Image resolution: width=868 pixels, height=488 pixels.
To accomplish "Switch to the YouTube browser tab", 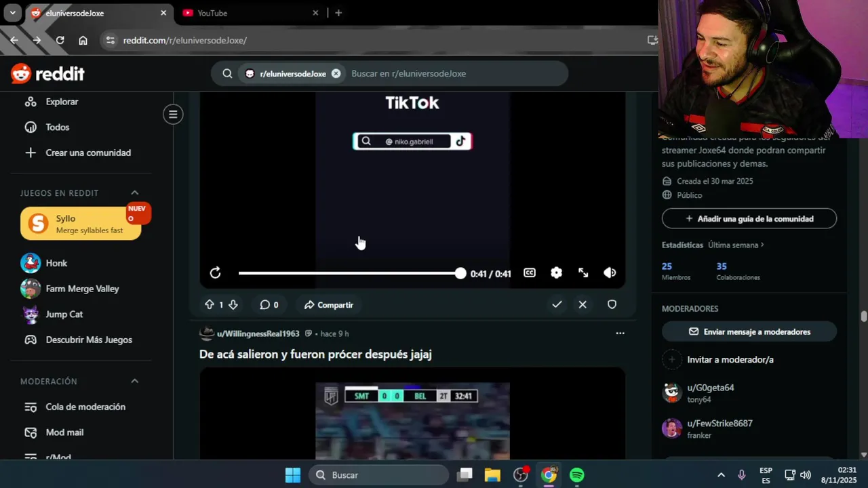I will tap(249, 13).
